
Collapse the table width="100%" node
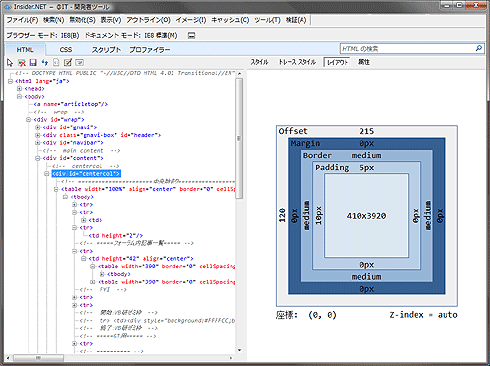click(56, 189)
